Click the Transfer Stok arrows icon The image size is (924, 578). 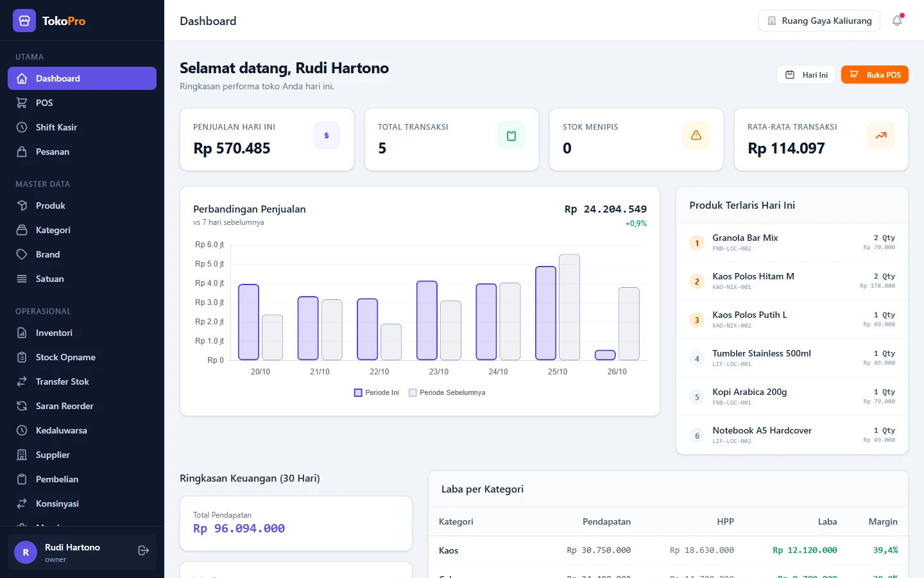pyautogui.click(x=22, y=381)
